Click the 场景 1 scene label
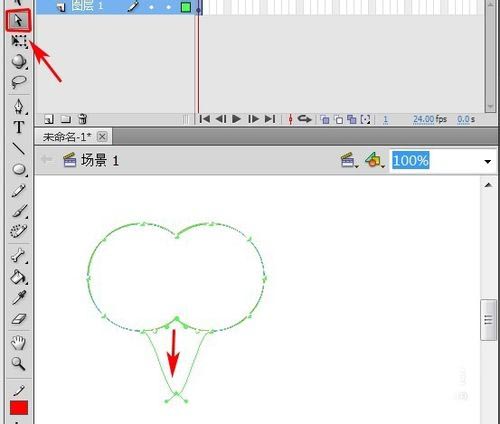This screenshot has height=424, width=500. click(100, 161)
